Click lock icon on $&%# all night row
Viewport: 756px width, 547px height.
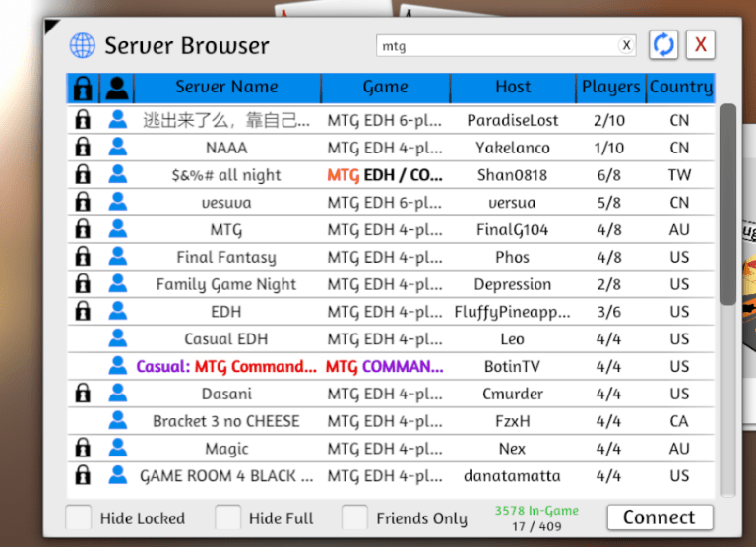[83, 174]
